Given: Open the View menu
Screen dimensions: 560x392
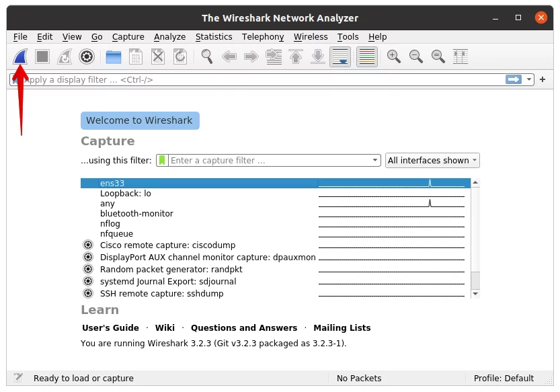Looking at the screenshot, I should pyautogui.click(x=72, y=37).
